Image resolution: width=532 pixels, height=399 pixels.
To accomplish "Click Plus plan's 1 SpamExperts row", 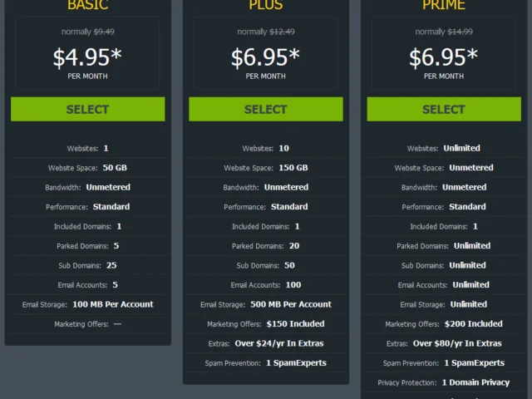I will coord(266,363).
